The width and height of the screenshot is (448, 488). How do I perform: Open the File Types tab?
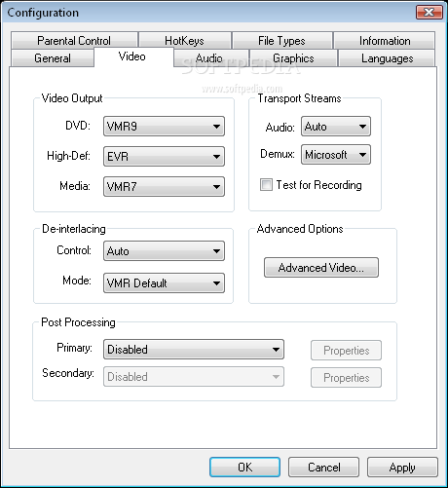pos(281,41)
